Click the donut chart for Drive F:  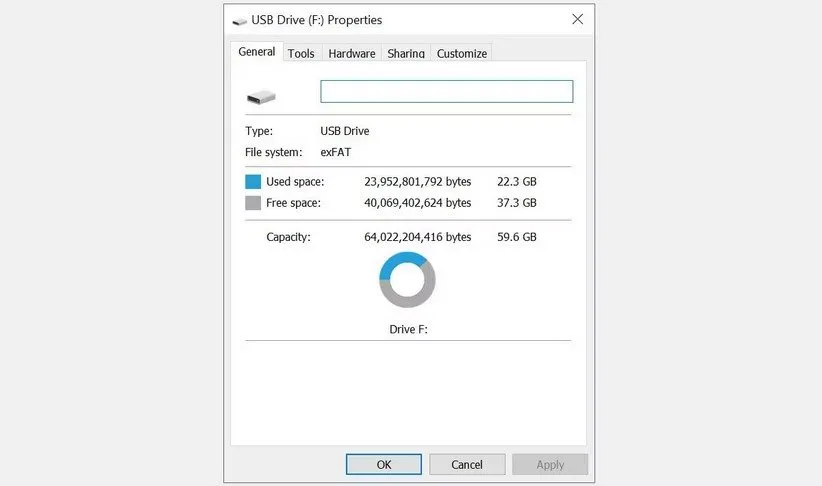pos(407,280)
